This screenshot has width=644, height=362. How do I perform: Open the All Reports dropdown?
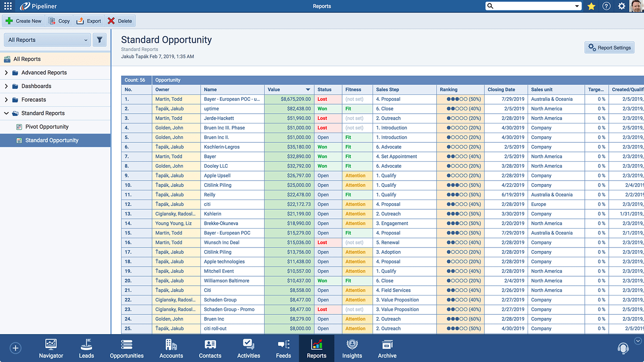[47, 40]
